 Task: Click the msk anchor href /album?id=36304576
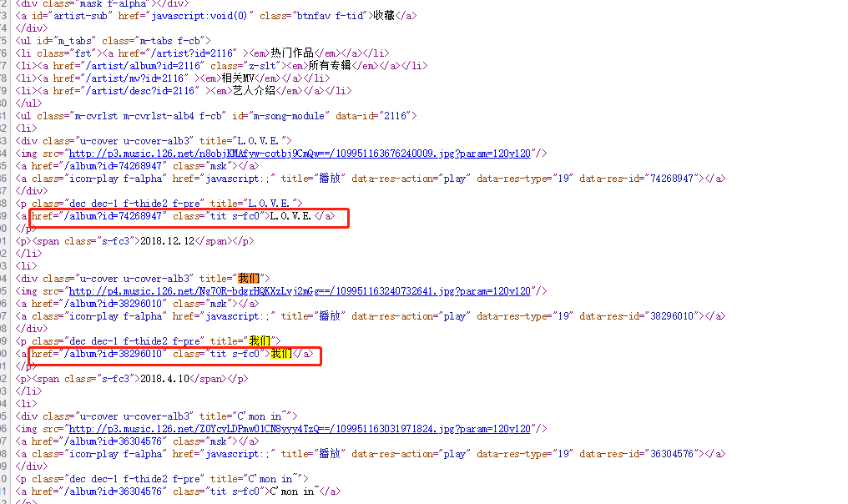(114, 441)
